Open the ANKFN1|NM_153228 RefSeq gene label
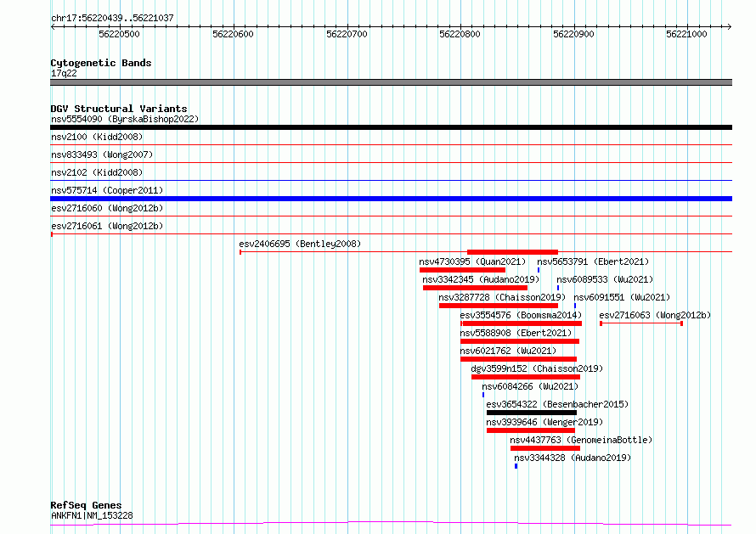756x534 pixels. (92, 515)
